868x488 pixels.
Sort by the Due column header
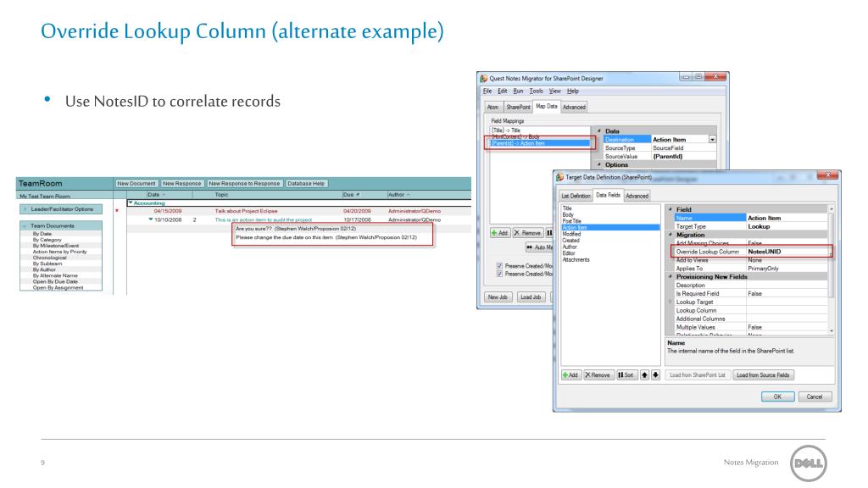pos(351,195)
